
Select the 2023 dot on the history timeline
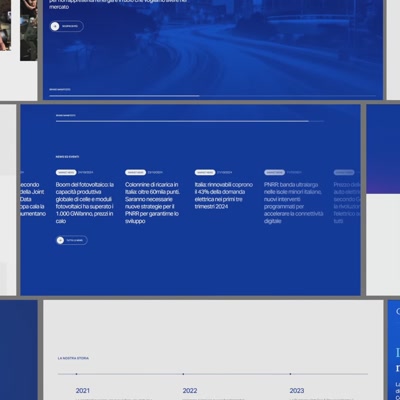pyautogui.click(x=290, y=374)
